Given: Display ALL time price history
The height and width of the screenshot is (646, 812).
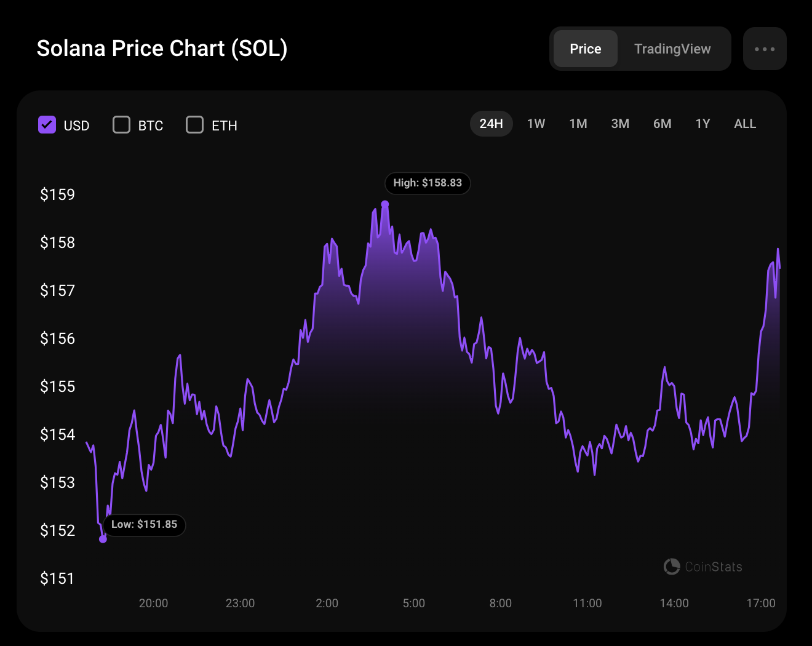Looking at the screenshot, I should click(x=745, y=124).
